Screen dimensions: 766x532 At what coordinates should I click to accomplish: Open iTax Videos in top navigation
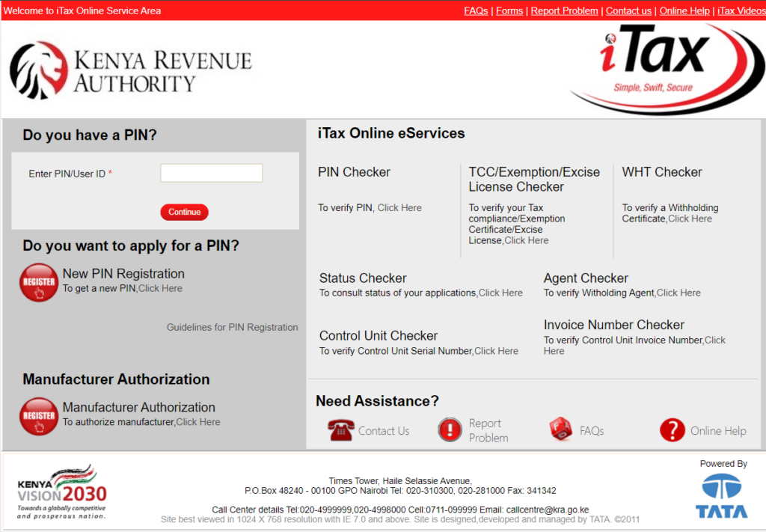tap(741, 10)
